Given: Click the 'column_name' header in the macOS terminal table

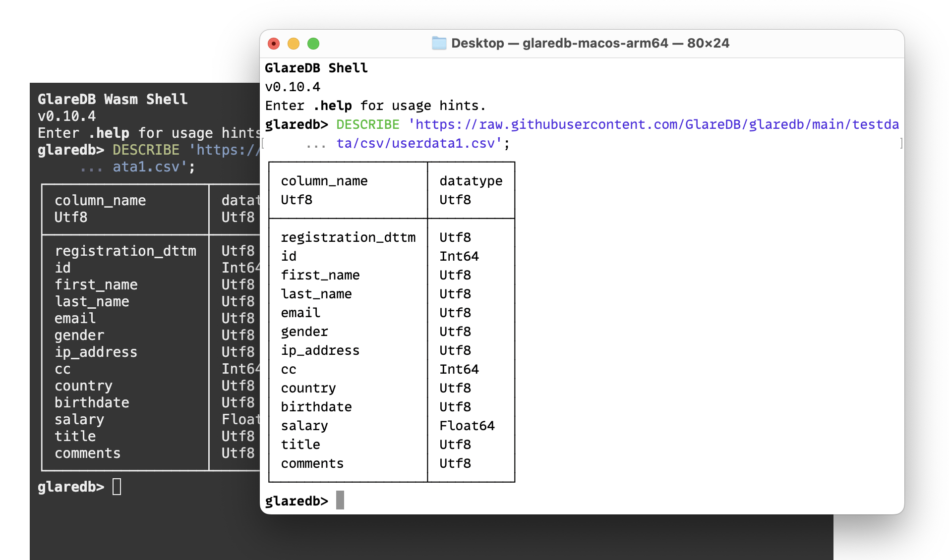Looking at the screenshot, I should [324, 181].
